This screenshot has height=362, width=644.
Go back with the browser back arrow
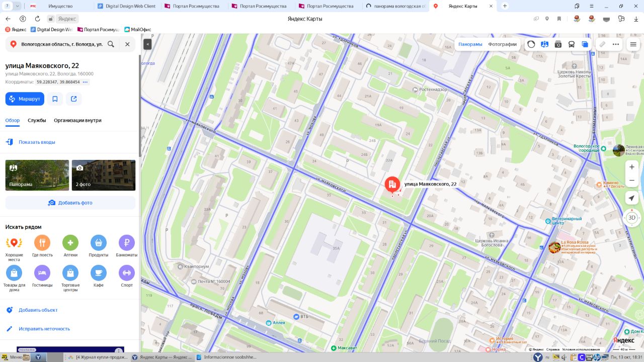(x=8, y=19)
